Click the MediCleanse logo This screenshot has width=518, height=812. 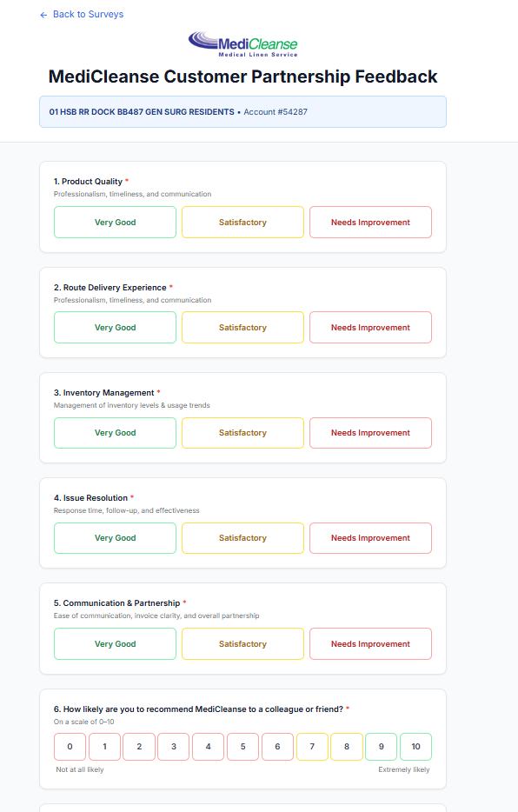point(242,44)
